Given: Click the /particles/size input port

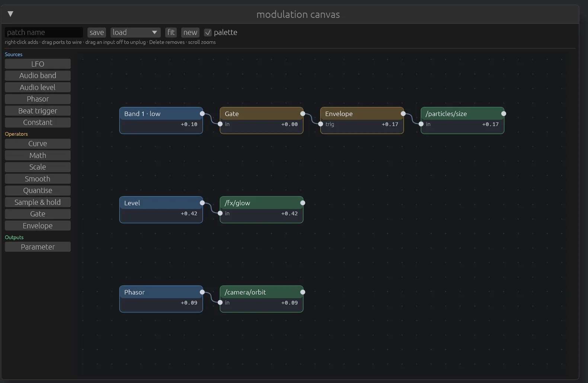Looking at the screenshot, I should [421, 124].
